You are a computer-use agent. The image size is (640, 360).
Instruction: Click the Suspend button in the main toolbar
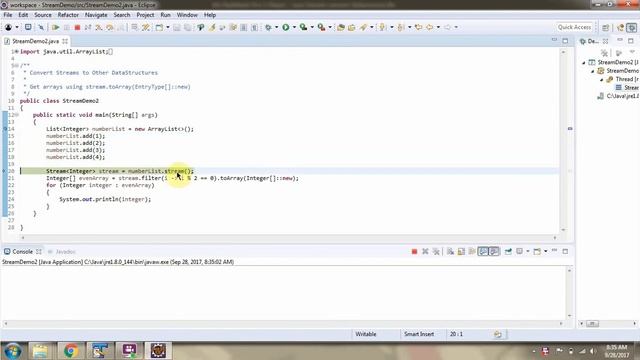click(67, 27)
